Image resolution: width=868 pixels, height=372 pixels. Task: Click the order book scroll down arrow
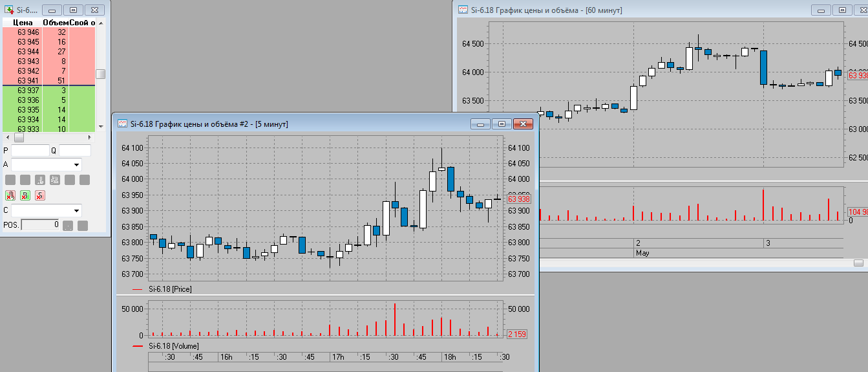coord(100,126)
